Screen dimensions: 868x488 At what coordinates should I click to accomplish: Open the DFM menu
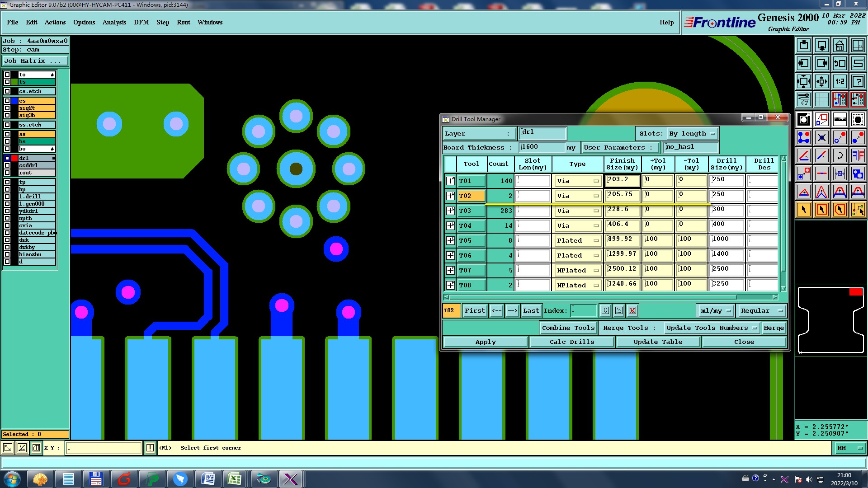pyautogui.click(x=141, y=22)
